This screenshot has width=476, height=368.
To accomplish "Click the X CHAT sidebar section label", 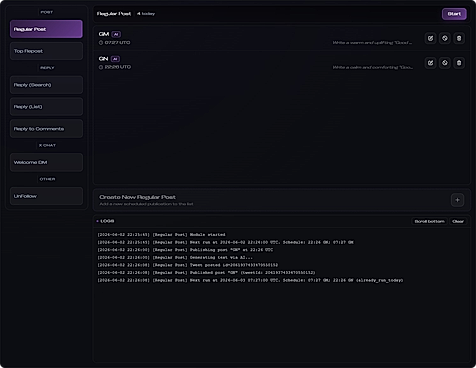I will click(x=47, y=146).
